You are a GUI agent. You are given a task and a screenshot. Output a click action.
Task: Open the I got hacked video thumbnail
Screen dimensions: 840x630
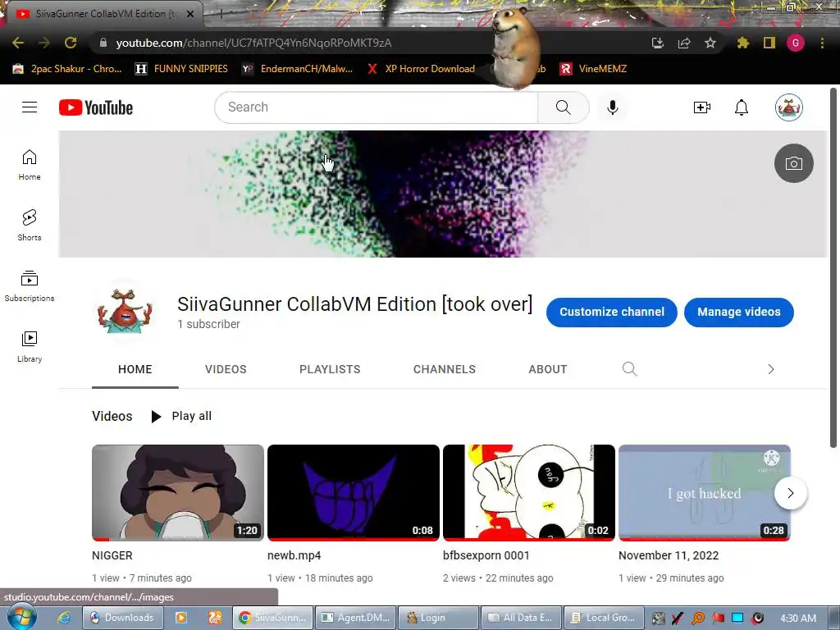click(x=705, y=493)
